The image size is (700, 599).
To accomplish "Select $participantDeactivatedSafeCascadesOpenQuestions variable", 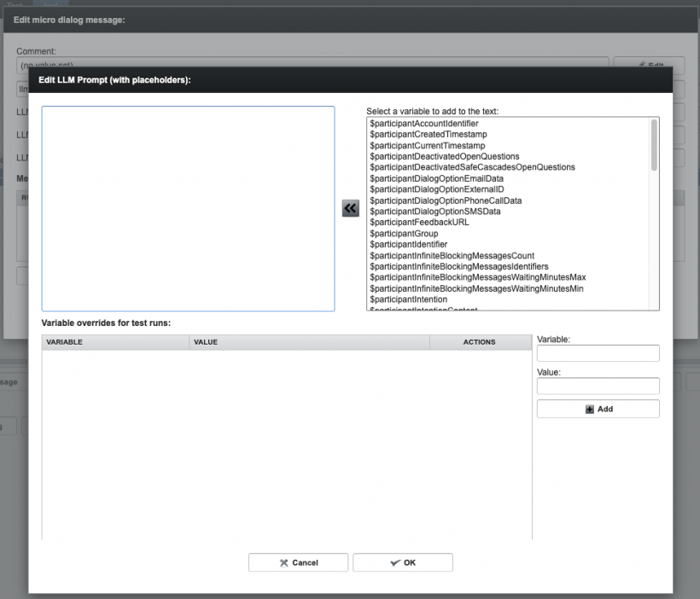I will (x=472, y=167).
